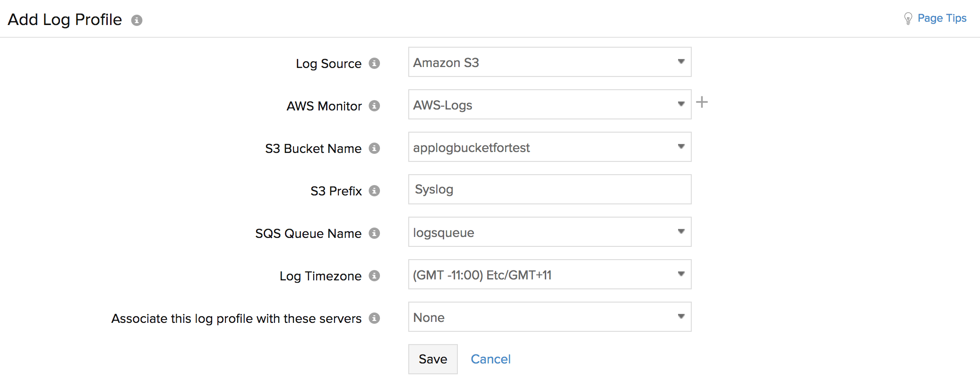Click the Page Tips lightbulb icon

click(x=908, y=18)
